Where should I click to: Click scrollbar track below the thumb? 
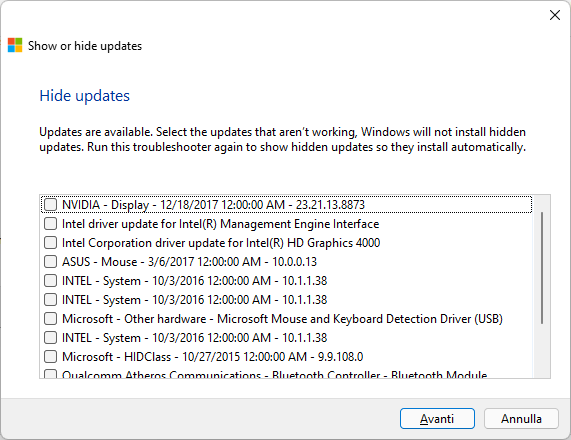click(542, 350)
